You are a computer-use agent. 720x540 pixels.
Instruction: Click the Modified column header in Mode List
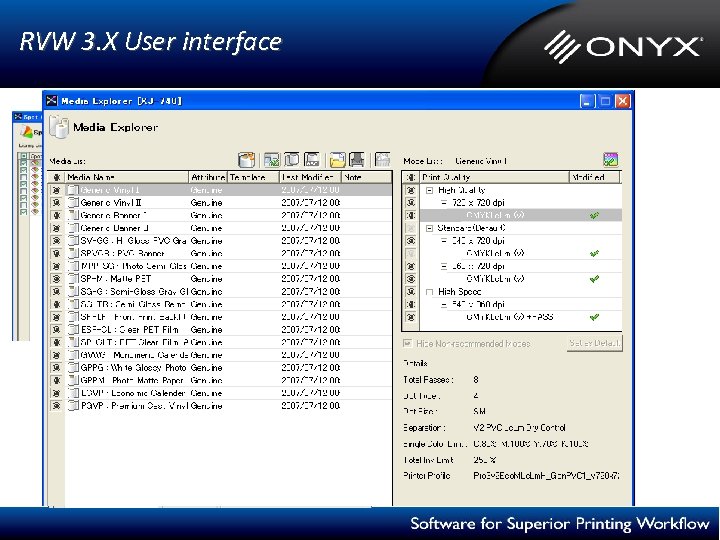click(595, 177)
